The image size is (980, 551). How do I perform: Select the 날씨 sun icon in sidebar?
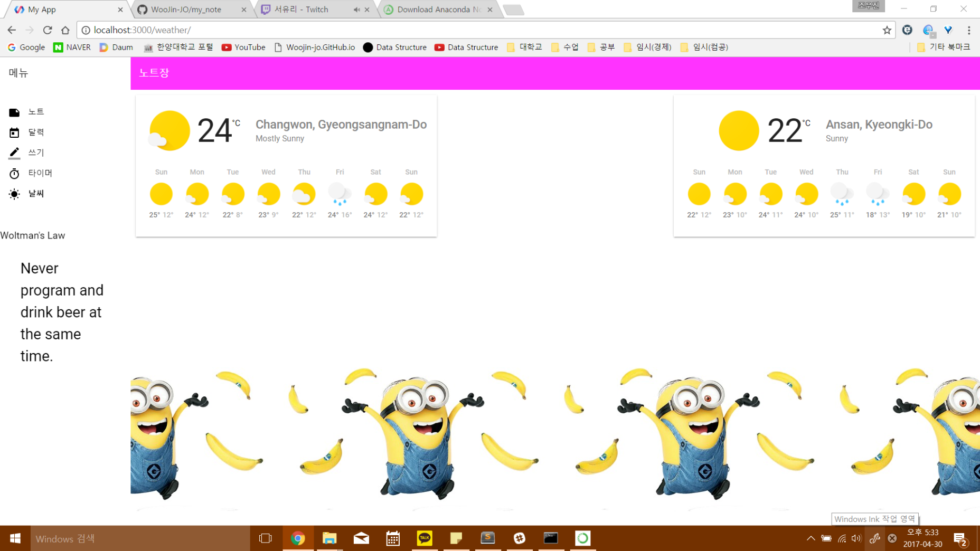point(14,194)
